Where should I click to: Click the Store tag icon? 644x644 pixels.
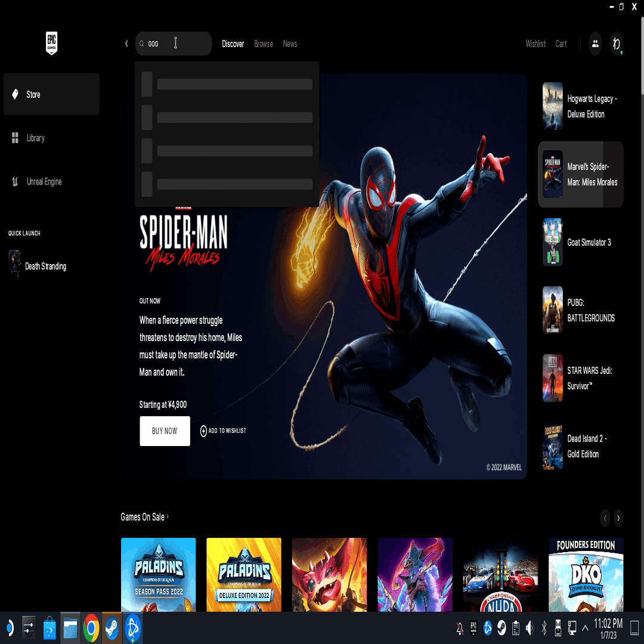point(15,94)
